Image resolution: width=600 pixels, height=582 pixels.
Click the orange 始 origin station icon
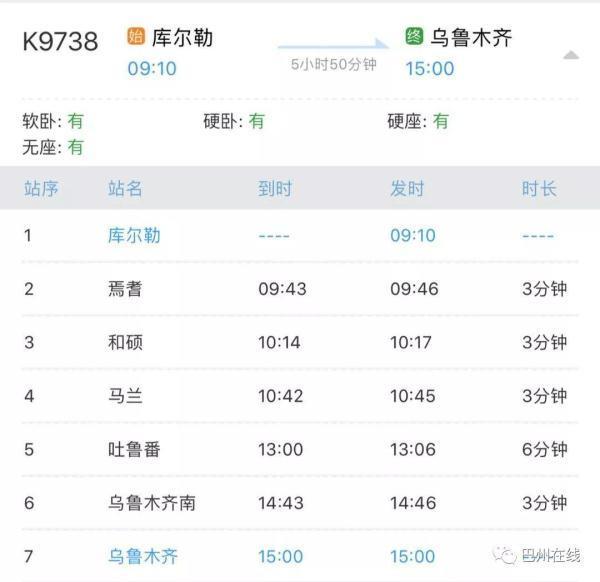136,38
